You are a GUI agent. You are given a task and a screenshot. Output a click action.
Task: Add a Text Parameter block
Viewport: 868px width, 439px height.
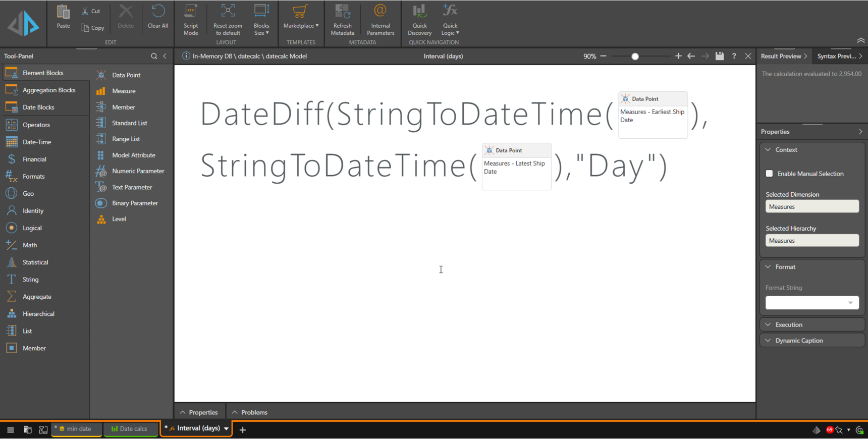point(132,187)
